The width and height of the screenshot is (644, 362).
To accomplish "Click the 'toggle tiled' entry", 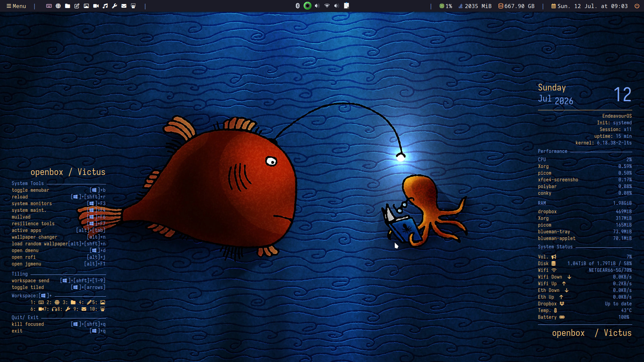I will pos(28,287).
